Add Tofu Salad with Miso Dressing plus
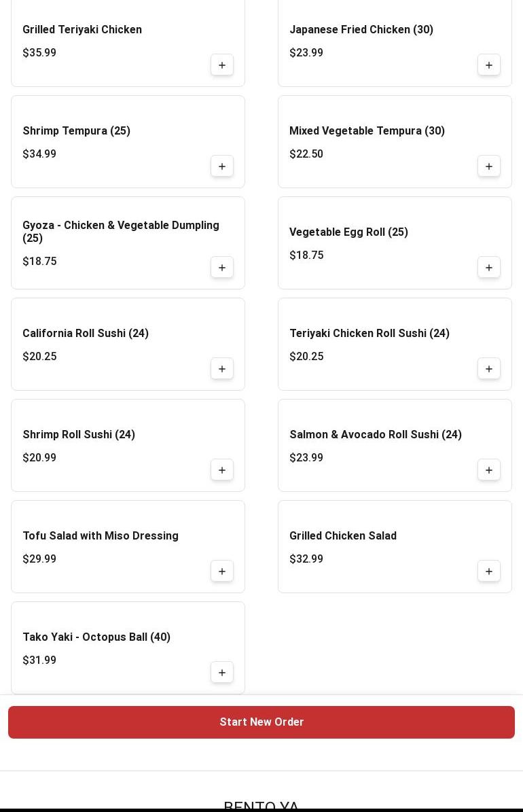The width and height of the screenshot is (523, 812). [x=221, y=571]
